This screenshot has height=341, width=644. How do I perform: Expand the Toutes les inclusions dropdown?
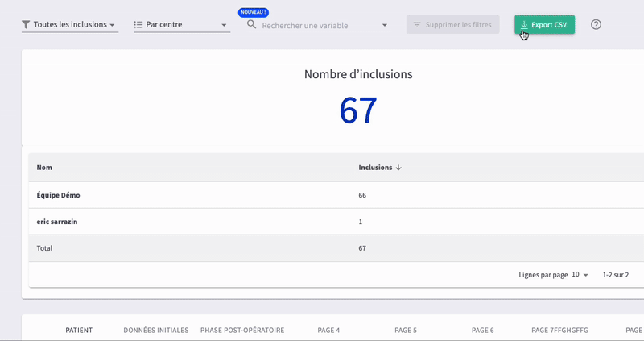(112, 25)
